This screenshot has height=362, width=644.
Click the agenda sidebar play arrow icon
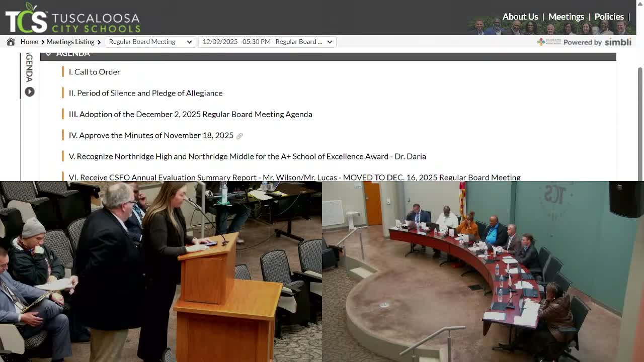point(30,92)
